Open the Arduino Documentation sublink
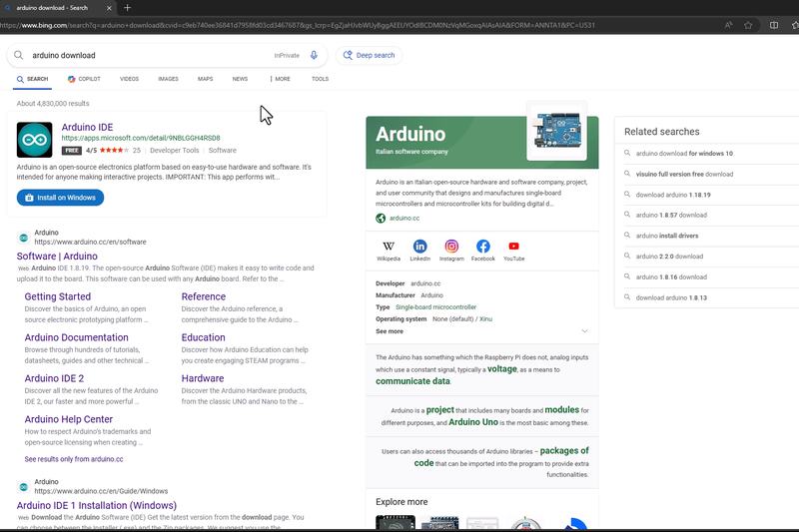The height and width of the screenshot is (532, 799). [77, 337]
